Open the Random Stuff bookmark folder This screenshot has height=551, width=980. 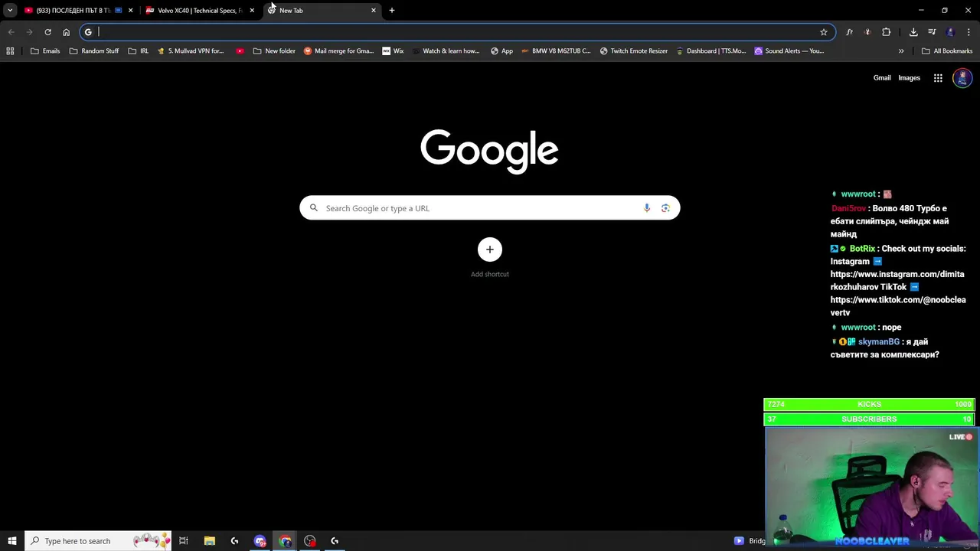94,51
